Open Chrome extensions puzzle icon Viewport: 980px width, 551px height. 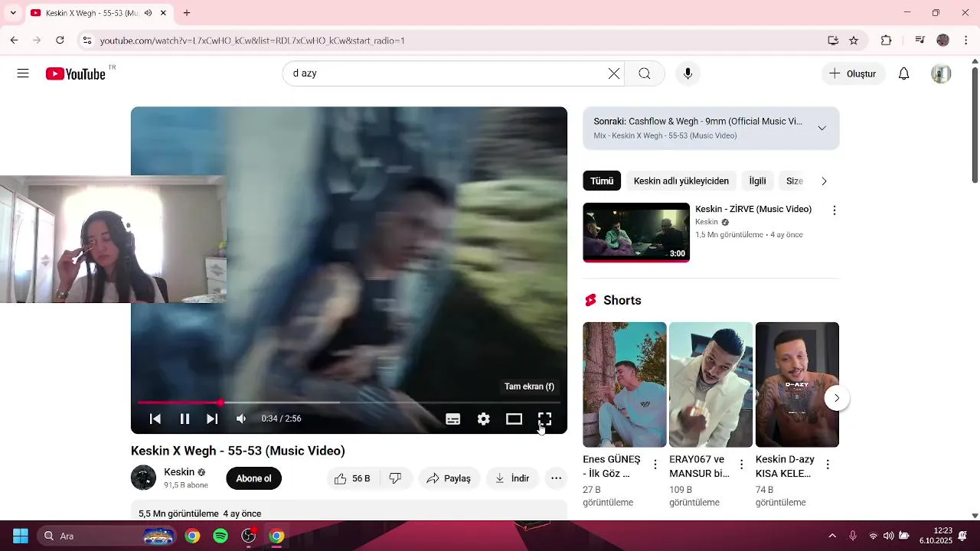click(x=887, y=40)
